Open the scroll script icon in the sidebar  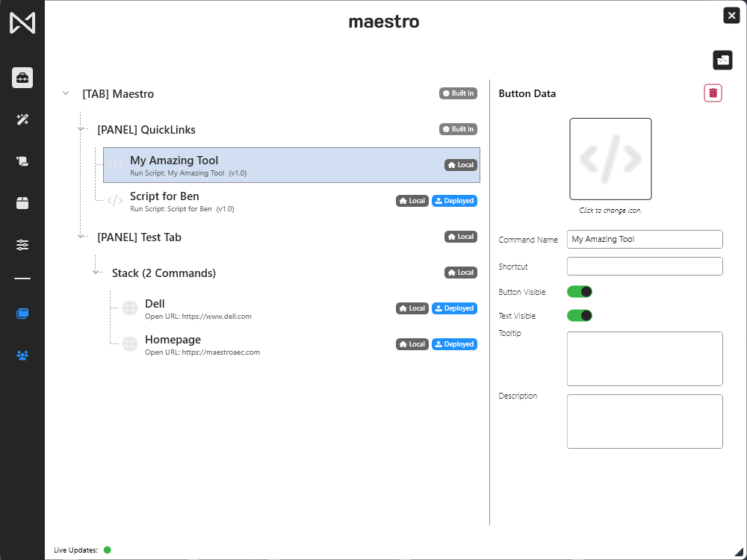coord(22,161)
